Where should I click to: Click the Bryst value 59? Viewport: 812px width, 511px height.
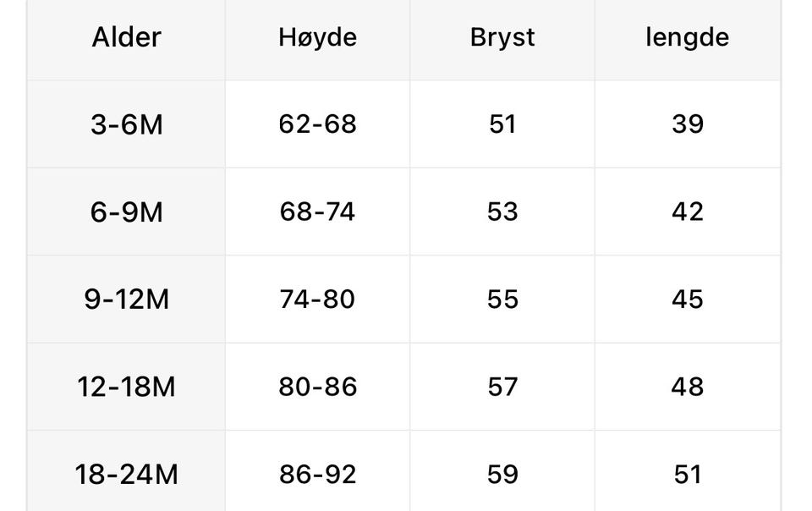pyautogui.click(x=502, y=475)
